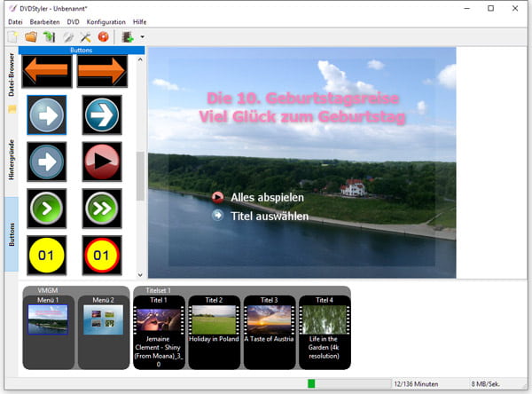Click the add file filmstrip icon
The height and width of the screenshot is (394, 532).
coord(128,37)
